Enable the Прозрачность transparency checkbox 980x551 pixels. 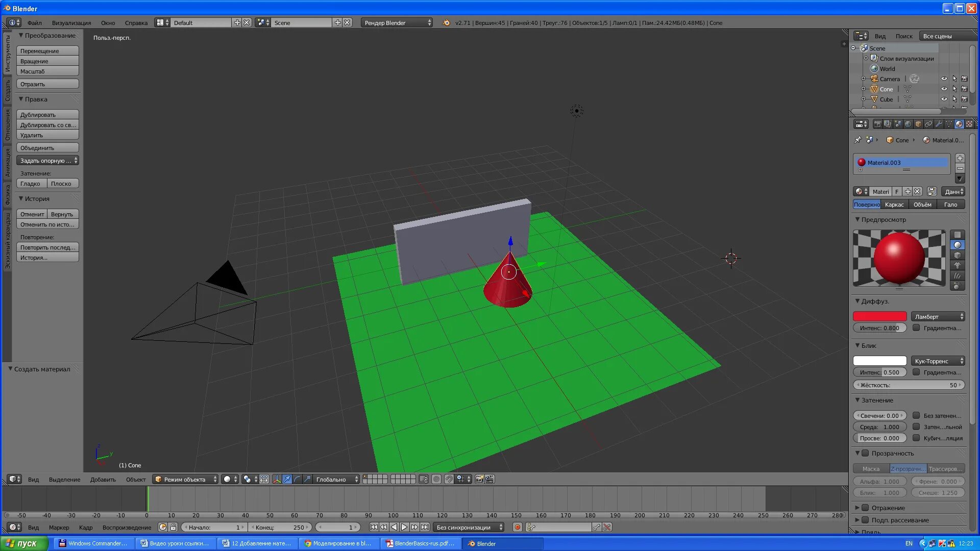click(x=865, y=453)
